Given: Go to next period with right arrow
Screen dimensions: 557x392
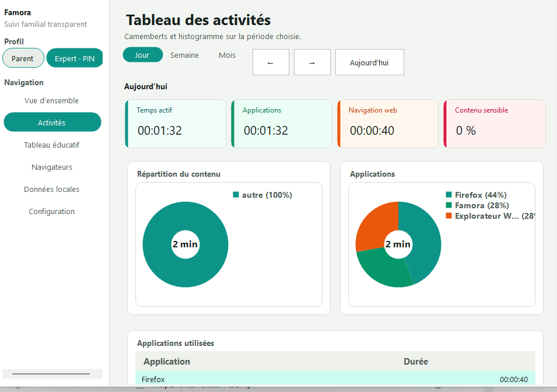Looking at the screenshot, I should (312, 62).
